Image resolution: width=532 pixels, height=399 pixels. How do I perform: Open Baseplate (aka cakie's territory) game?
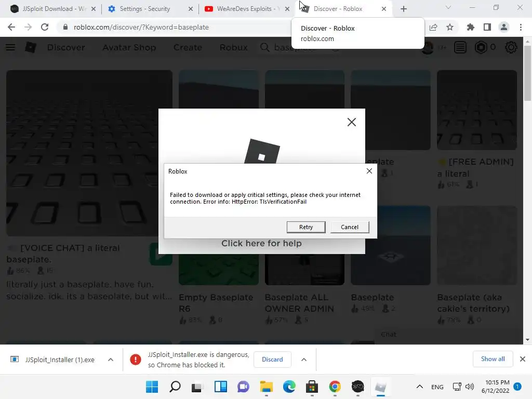click(474, 303)
